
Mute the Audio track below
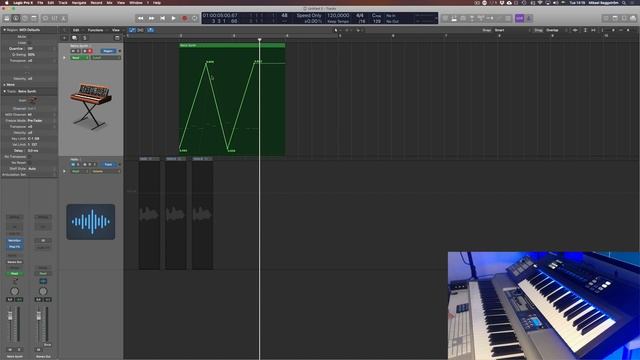(x=73, y=164)
